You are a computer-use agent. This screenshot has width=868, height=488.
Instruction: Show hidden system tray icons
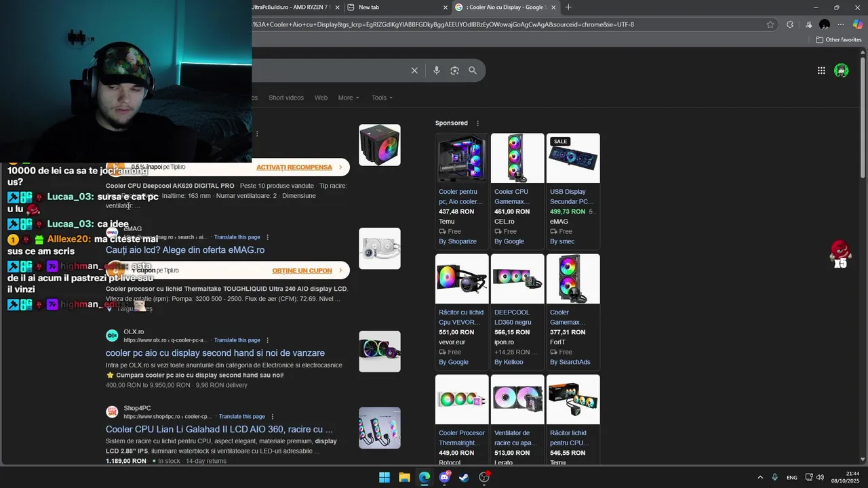(x=760, y=477)
